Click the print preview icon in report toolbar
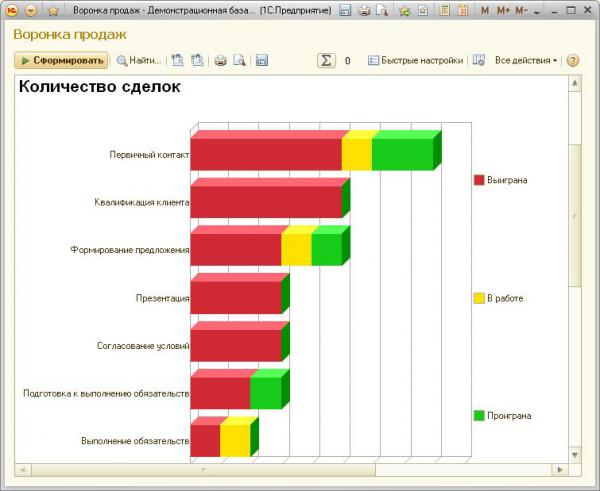This screenshot has height=491, width=600. tap(239, 60)
